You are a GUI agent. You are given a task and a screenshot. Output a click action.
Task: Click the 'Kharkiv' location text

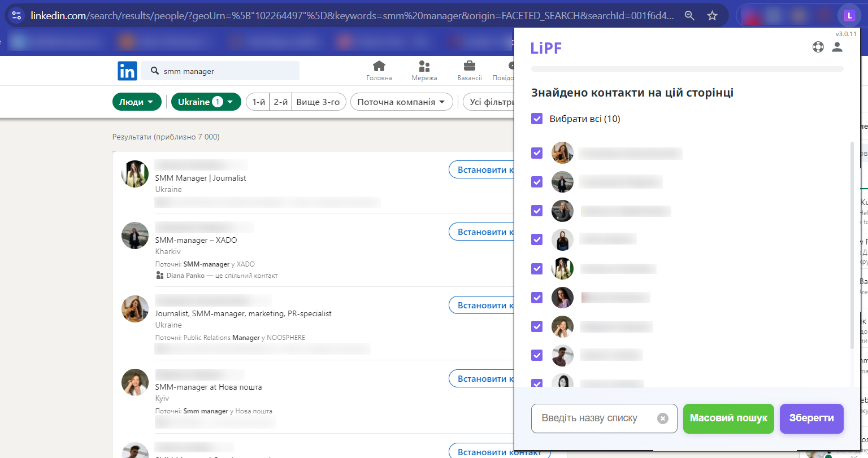click(x=168, y=251)
